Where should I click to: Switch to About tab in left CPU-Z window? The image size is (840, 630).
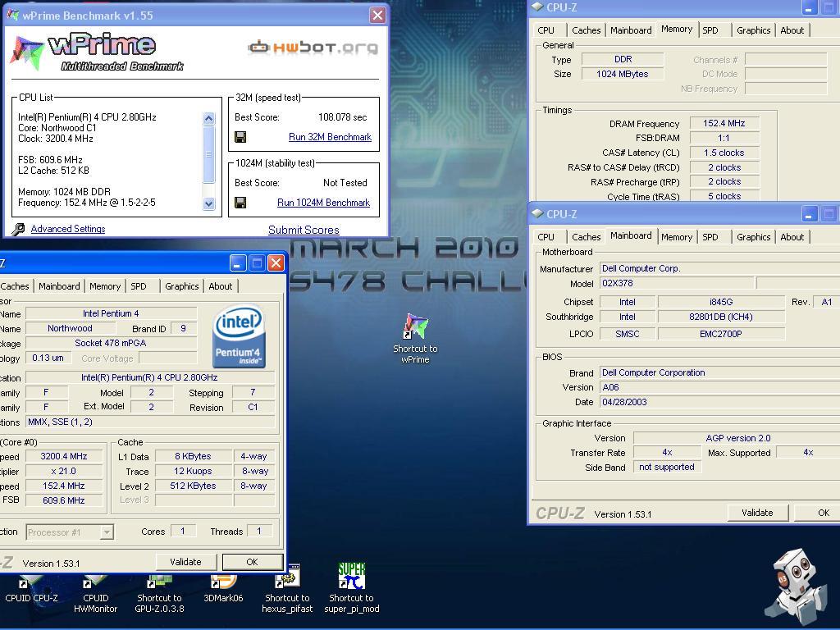click(221, 286)
